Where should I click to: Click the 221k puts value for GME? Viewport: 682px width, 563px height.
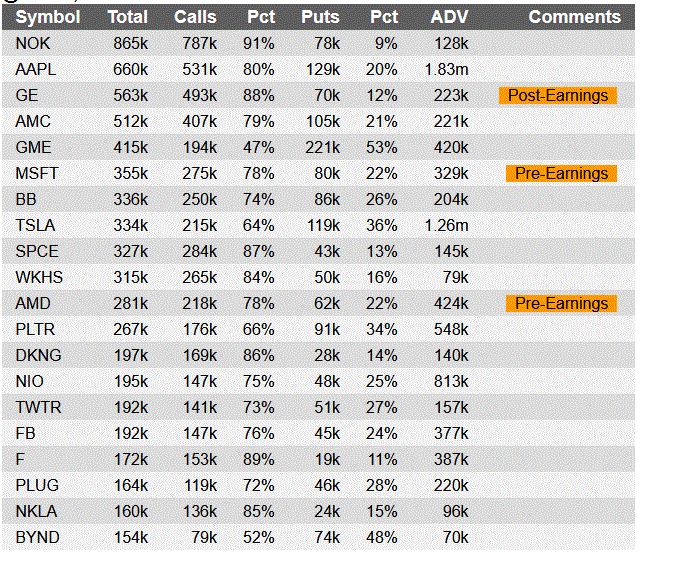pyautogui.click(x=321, y=148)
